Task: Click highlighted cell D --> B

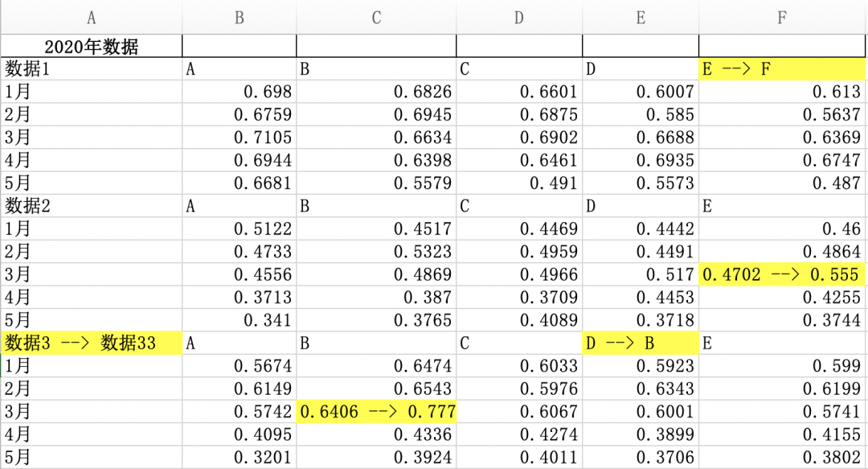Action: pos(641,344)
